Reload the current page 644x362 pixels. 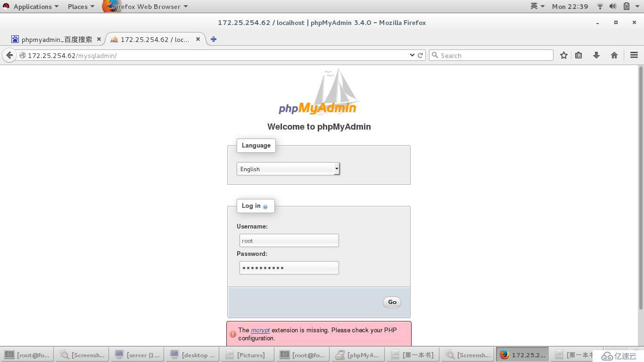[420, 55]
